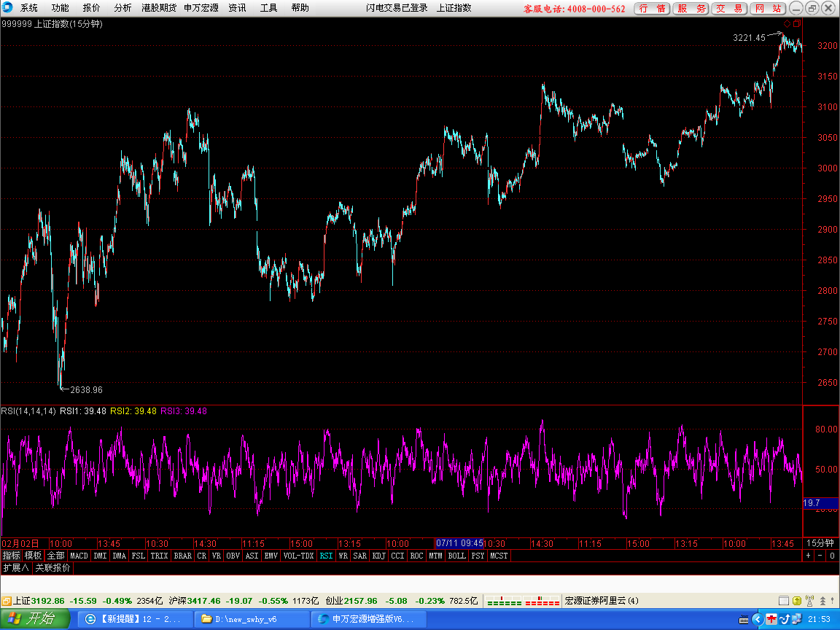Open the 工具 menu
Image resolution: width=840 pixels, height=630 pixels.
pyautogui.click(x=268, y=8)
